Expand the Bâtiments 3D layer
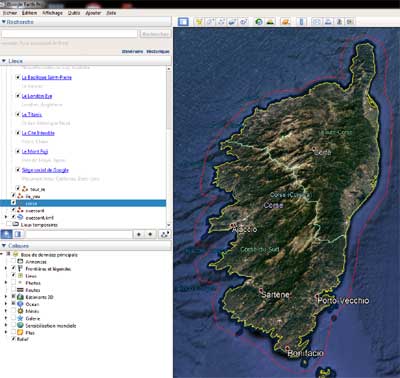The image size is (400, 378). click(x=6, y=297)
